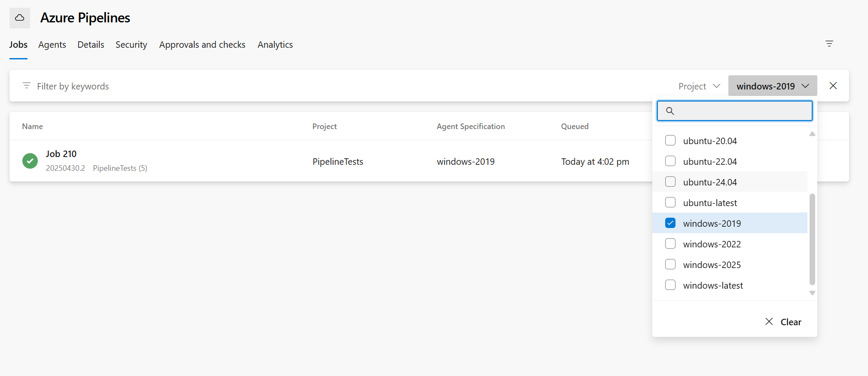Close the filter bar with X icon
The width and height of the screenshot is (868, 376).
click(x=833, y=86)
